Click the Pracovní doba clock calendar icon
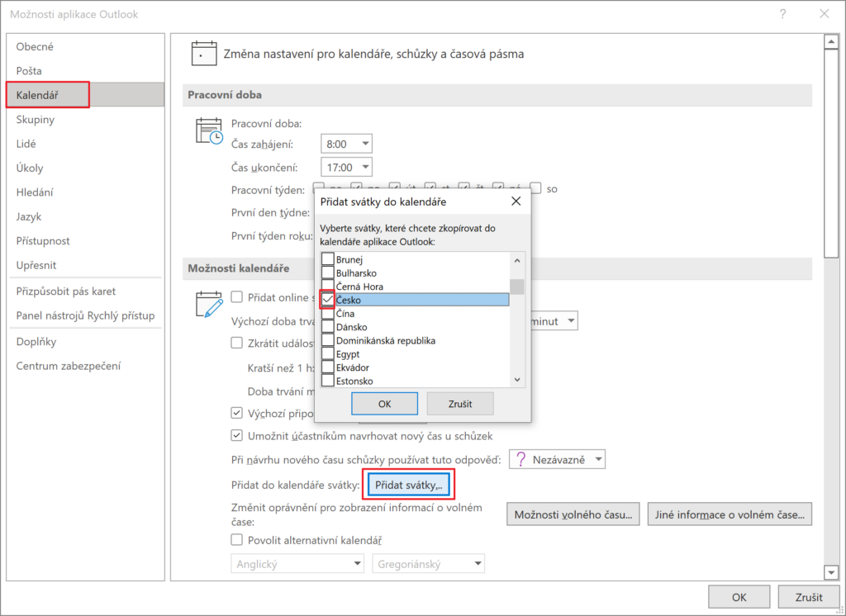Viewport: 846px width, 616px height. pyautogui.click(x=209, y=131)
